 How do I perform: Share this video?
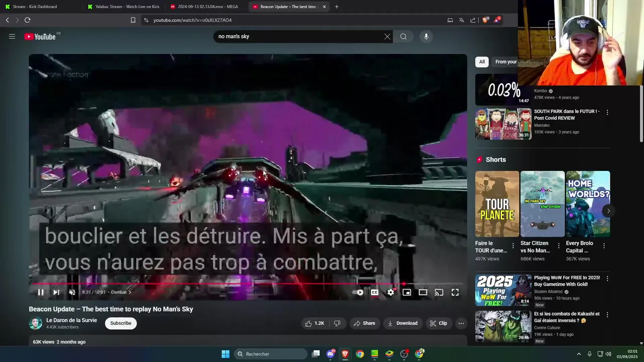[364, 323]
